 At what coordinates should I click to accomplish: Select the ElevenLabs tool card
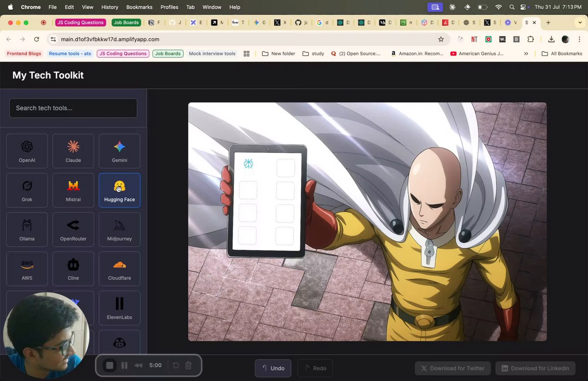pos(119,308)
